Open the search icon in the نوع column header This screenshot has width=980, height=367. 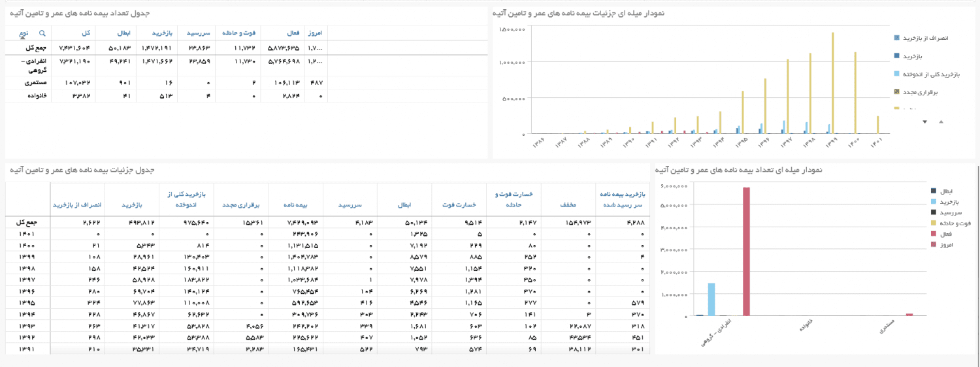coord(42,33)
